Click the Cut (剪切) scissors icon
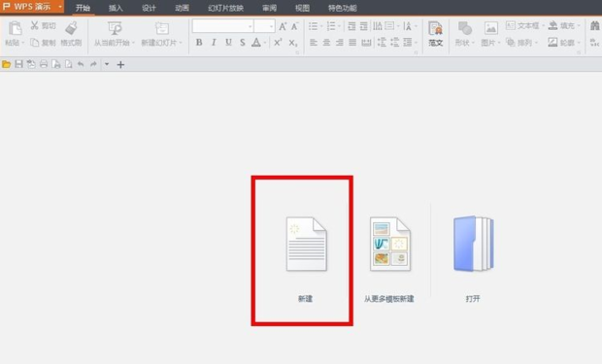 35,26
